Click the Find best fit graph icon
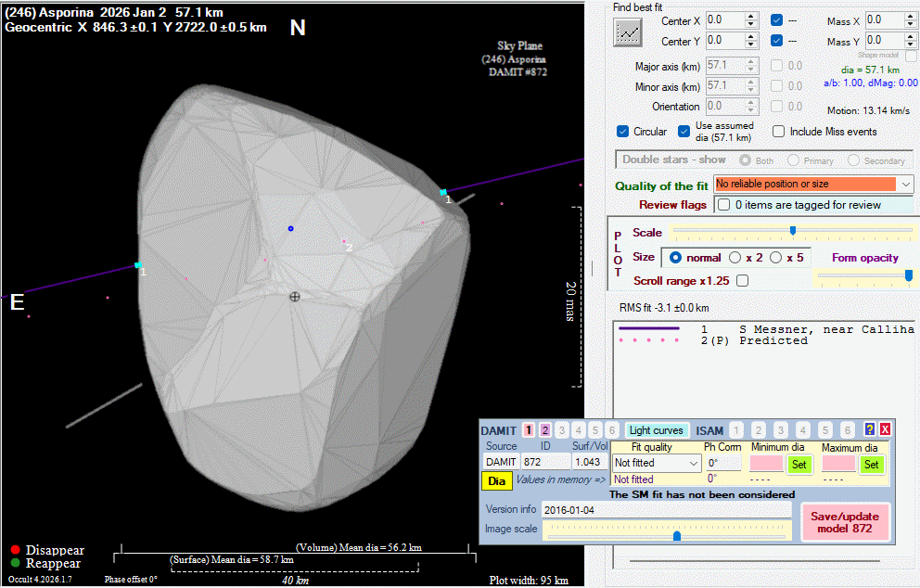 point(629,32)
